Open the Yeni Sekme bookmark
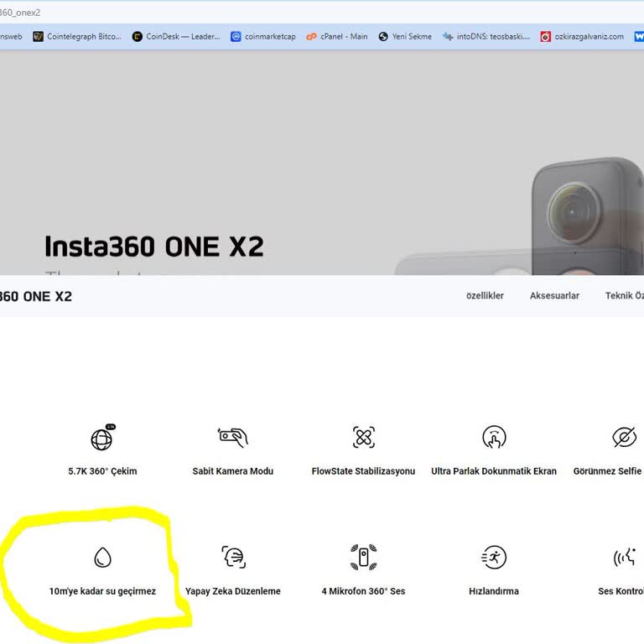644x644 pixels. 405,37
